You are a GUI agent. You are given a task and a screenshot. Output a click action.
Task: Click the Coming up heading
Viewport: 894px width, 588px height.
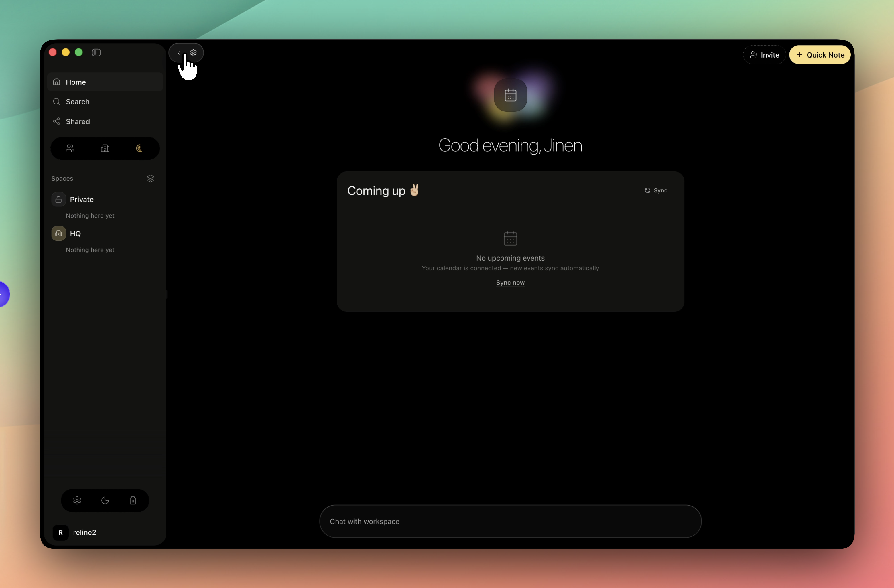tap(383, 190)
